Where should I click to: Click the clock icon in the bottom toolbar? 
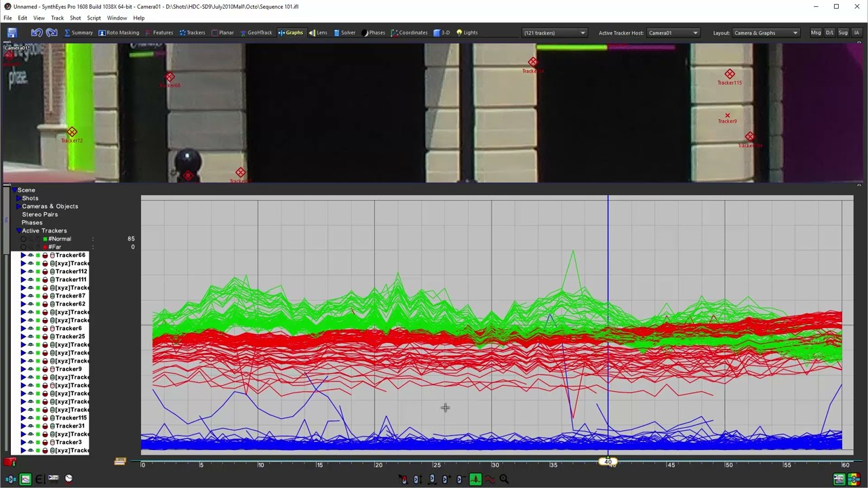[x=68, y=479]
